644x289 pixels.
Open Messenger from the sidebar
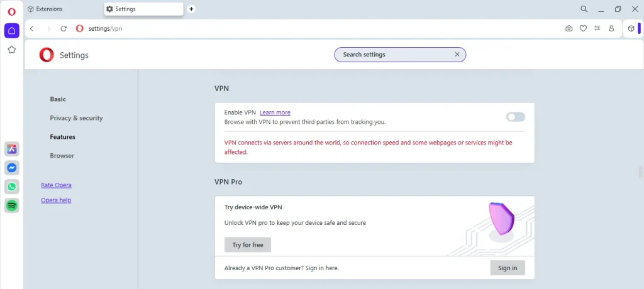click(11, 168)
